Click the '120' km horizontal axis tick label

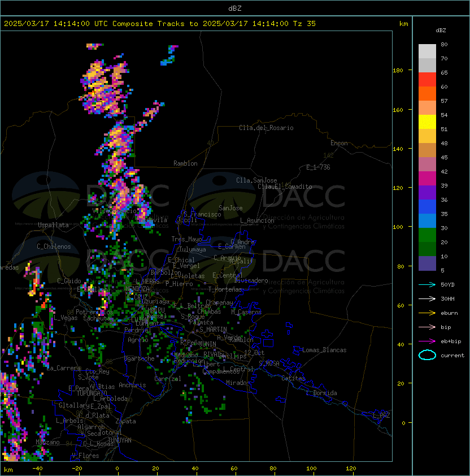351,469
